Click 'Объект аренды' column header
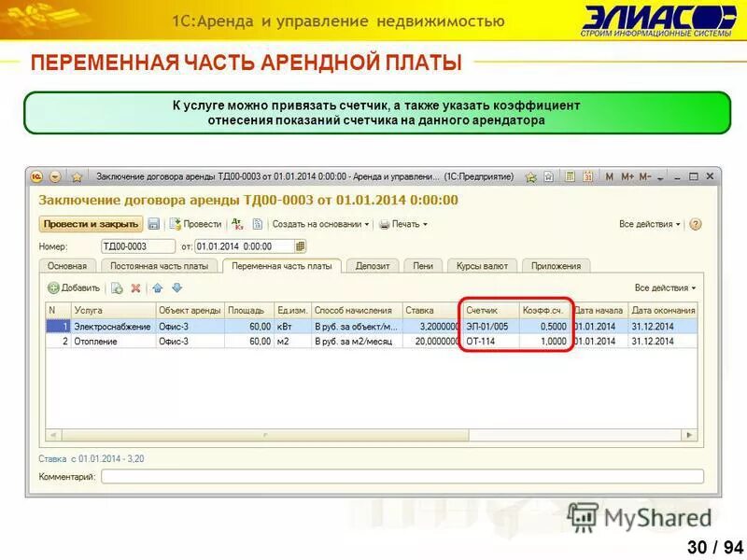Viewport: 747px width, 560px height. pyautogui.click(x=190, y=310)
